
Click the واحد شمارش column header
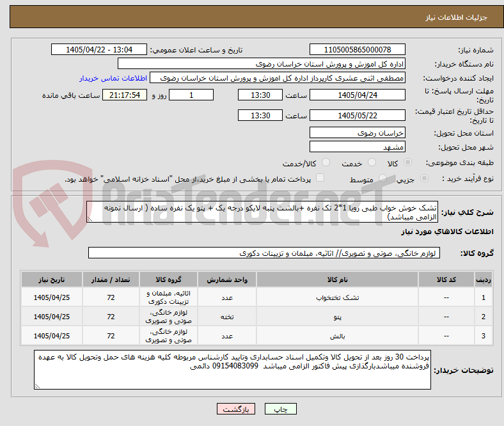pyautogui.click(x=227, y=280)
